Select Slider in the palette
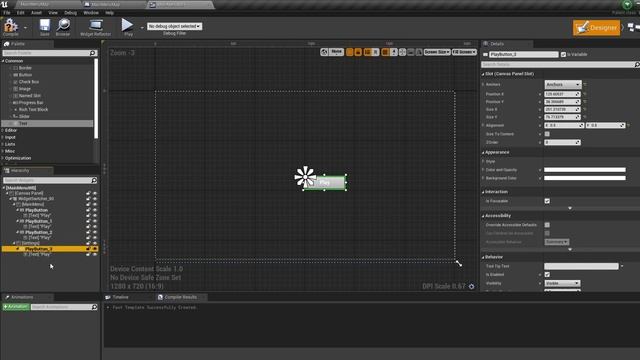 [24, 116]
